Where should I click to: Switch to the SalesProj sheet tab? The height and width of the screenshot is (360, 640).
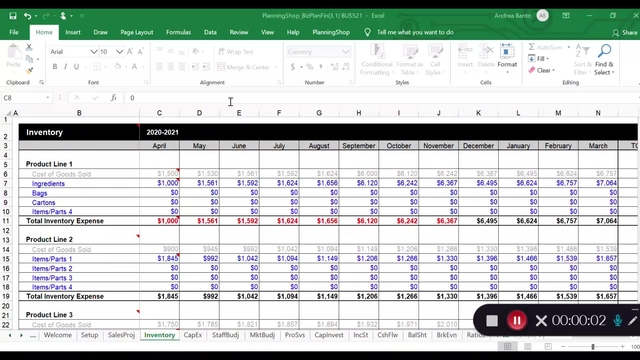121,335
